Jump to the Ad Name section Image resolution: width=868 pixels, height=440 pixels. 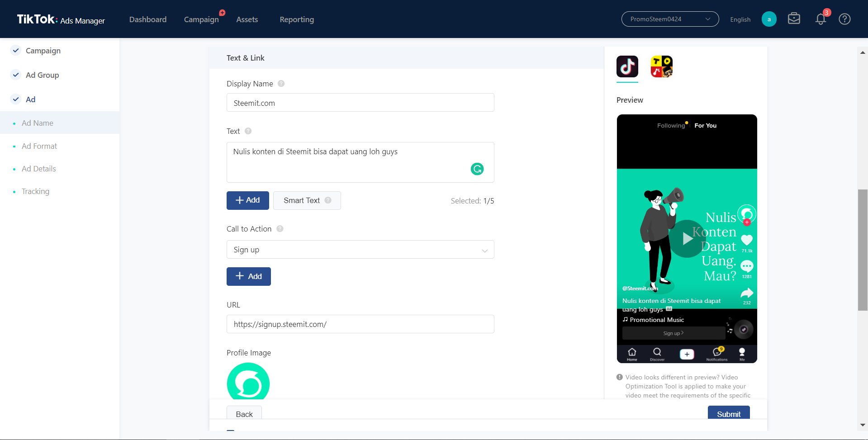38,123
